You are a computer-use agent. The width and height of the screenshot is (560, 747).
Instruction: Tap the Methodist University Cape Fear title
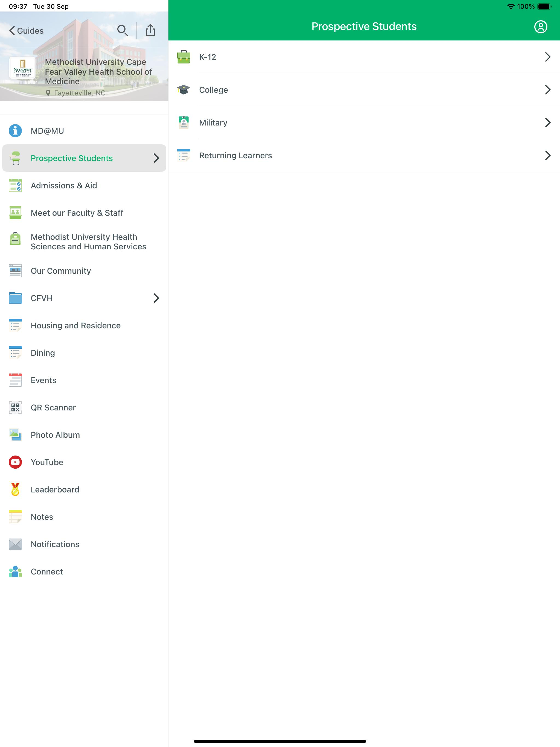pyautogui.click(x=99, y=72)
